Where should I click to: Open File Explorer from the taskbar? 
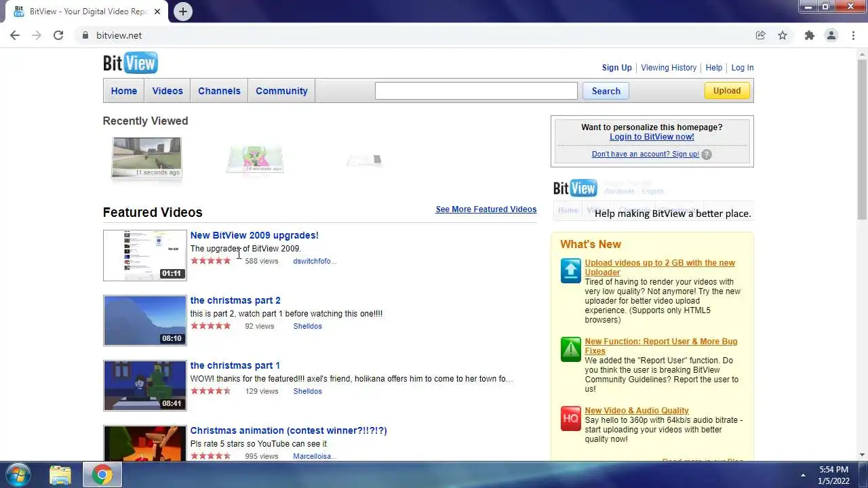[x=60, y=474]
